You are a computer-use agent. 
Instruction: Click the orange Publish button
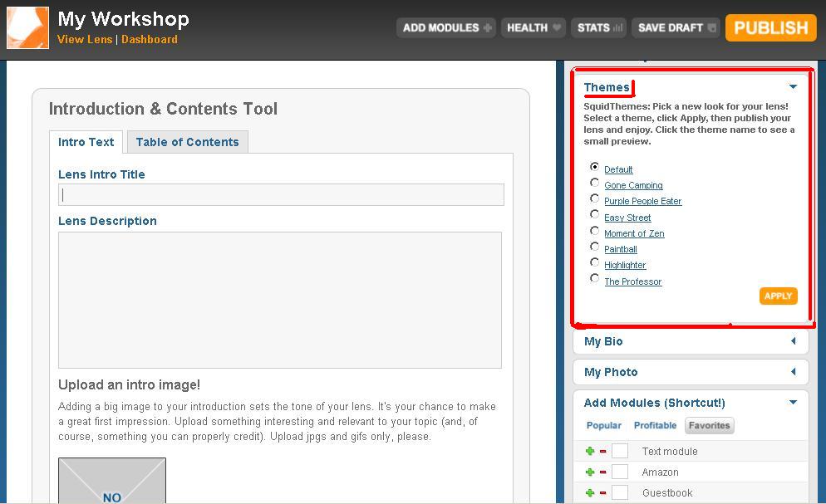(770, 28)
